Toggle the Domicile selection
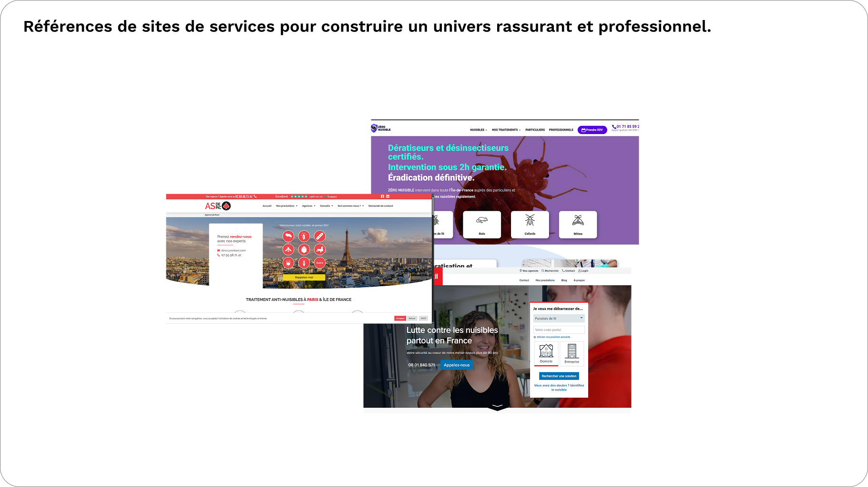868x487 pixels. click(546, 353)
